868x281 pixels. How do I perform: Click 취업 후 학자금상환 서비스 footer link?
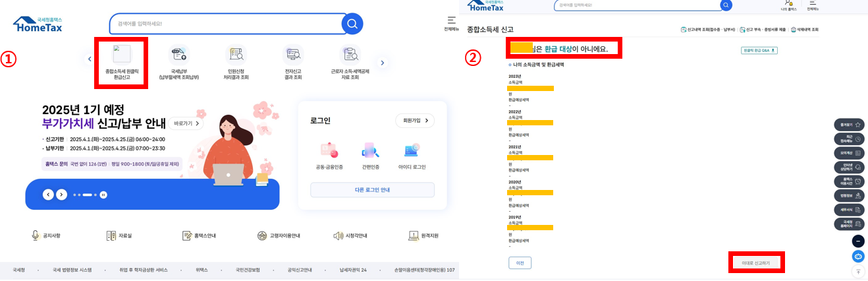144,270
